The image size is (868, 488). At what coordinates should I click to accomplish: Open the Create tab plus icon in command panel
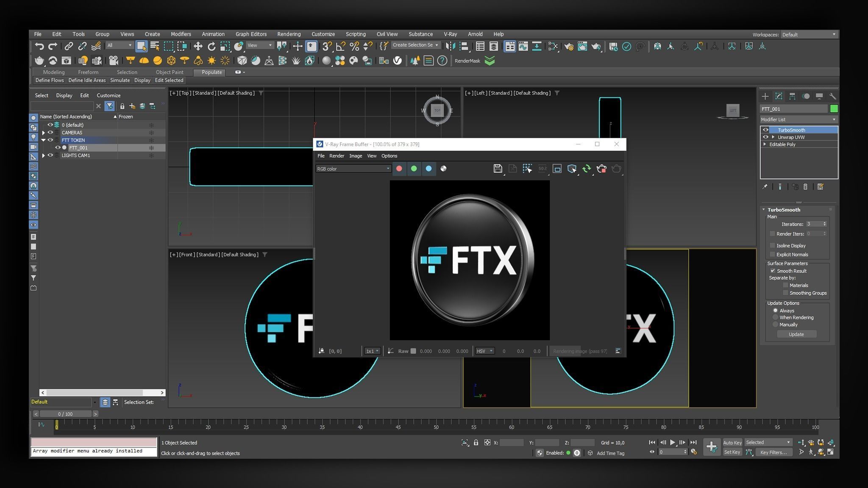(765, 96)
